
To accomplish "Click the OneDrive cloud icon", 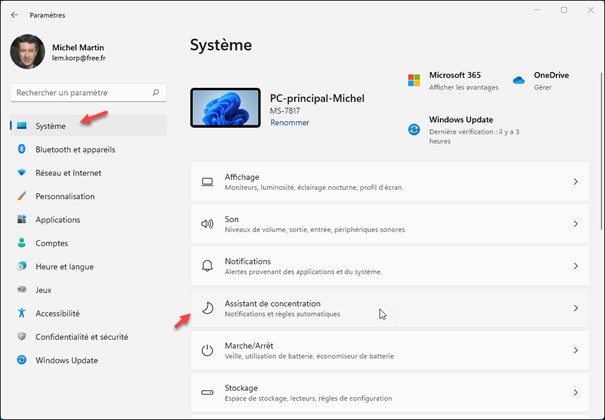I will [519, 80].
